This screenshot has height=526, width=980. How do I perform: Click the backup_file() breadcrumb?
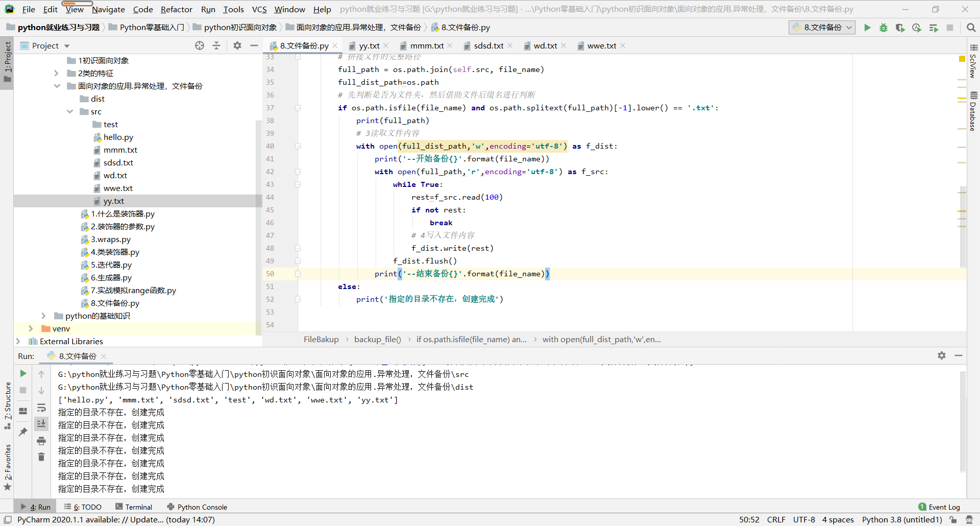pos(378,339)
